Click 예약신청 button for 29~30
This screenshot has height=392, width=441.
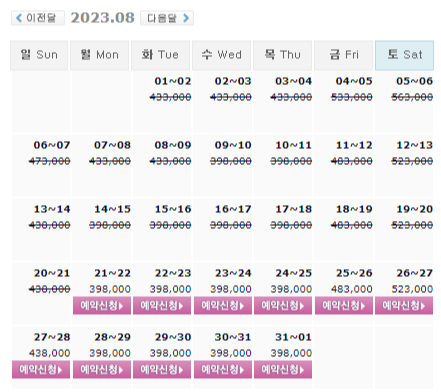click(162, 369)
